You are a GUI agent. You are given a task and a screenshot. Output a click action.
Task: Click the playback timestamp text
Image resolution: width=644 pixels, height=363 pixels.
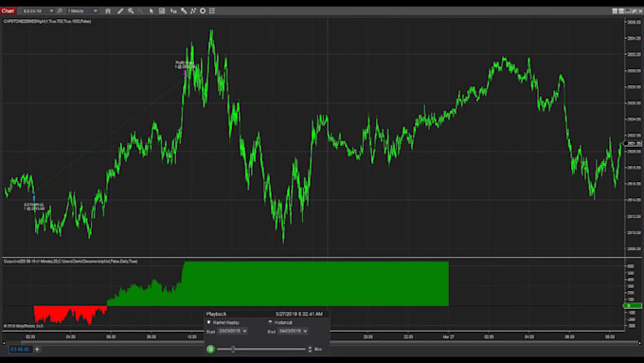pos(299,314)
